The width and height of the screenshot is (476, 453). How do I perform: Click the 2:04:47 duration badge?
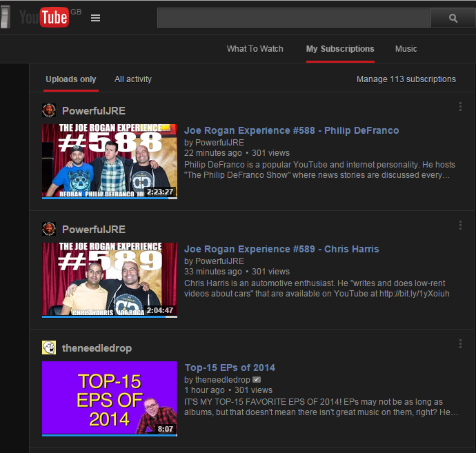click(160, 310)
